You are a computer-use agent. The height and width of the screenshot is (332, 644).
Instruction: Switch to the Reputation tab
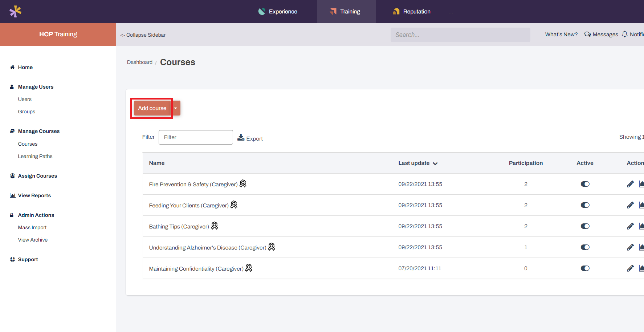point(411,11)
